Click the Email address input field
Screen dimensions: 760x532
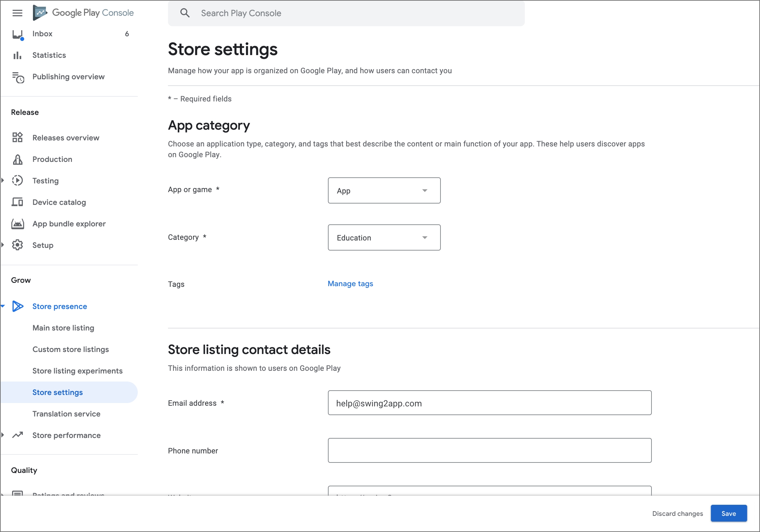pyautogui.click(x=490, y=403)
